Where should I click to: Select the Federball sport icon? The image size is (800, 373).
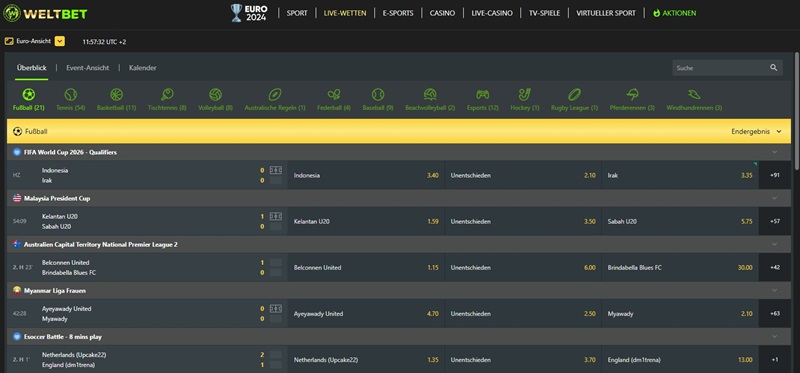(334, 94)
